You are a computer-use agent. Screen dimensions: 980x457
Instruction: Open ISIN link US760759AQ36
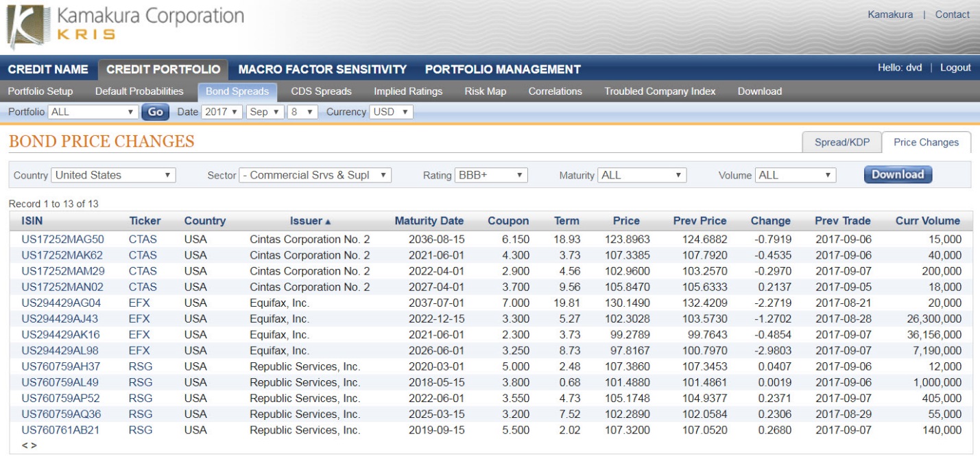[61, 414]
